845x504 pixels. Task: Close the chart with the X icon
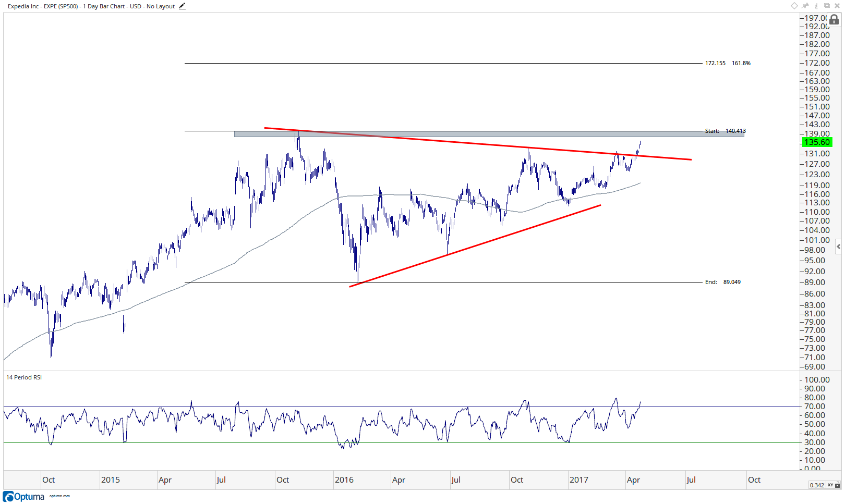[x=838, y=6]
